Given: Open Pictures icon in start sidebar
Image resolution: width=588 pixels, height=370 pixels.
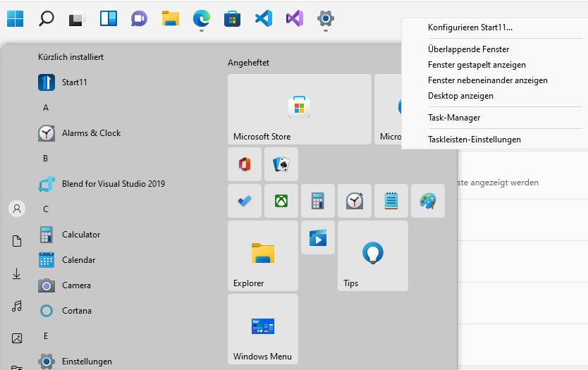Looking at the screenshot, I should [17, 338].
